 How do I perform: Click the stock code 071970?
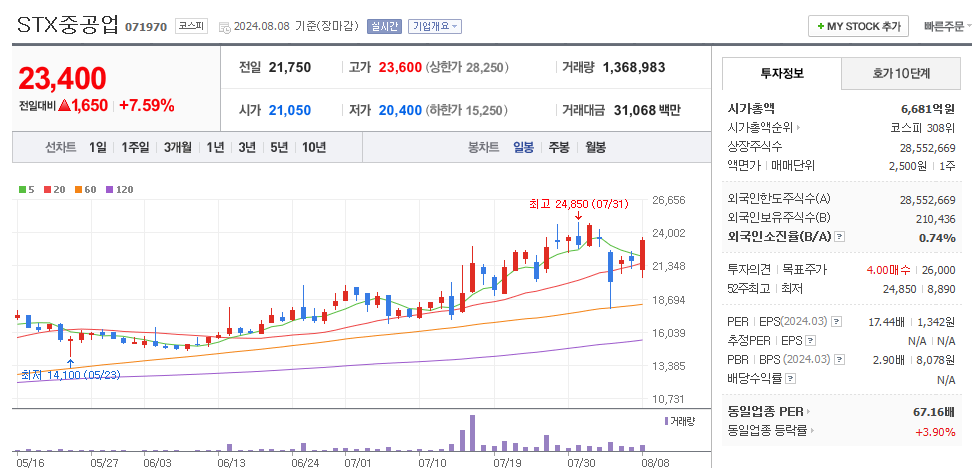pos(146,27)
